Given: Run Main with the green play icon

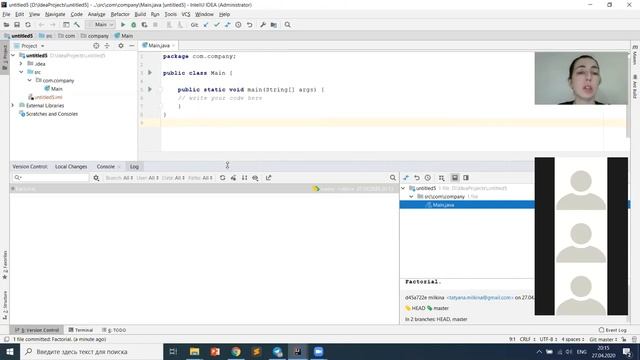Looking at the screenshot, I should tap(122, 25).
